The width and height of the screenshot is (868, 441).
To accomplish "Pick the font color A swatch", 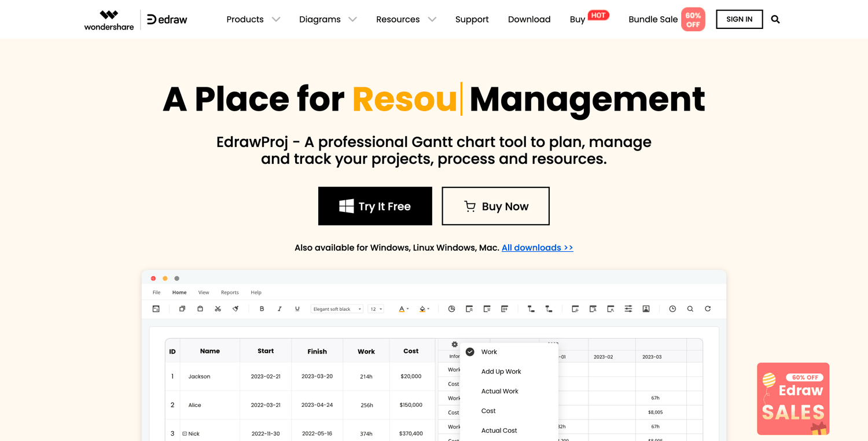I will tap(402, 309).
